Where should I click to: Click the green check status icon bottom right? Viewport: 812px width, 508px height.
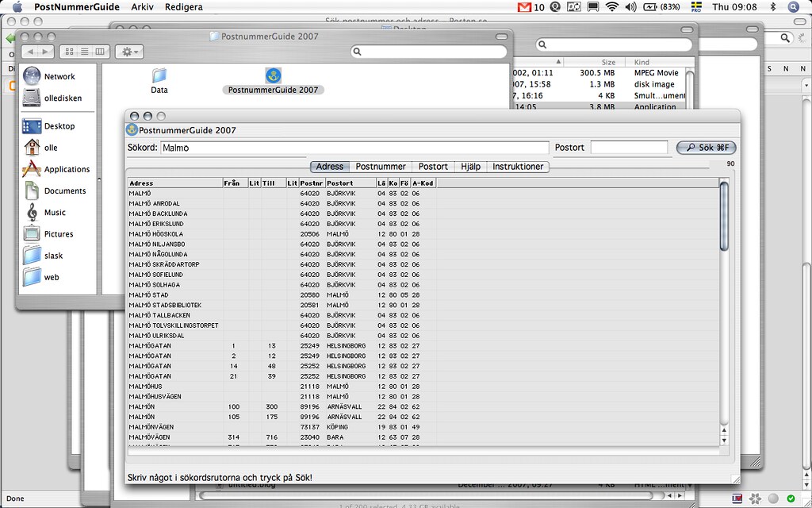791,498
